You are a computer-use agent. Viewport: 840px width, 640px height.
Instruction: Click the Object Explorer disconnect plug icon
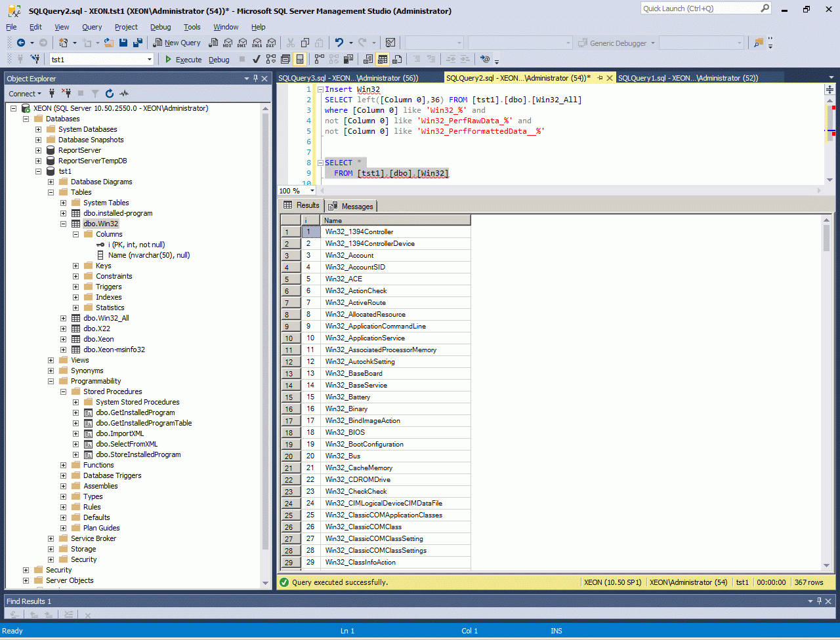click(x=66, y=93)
